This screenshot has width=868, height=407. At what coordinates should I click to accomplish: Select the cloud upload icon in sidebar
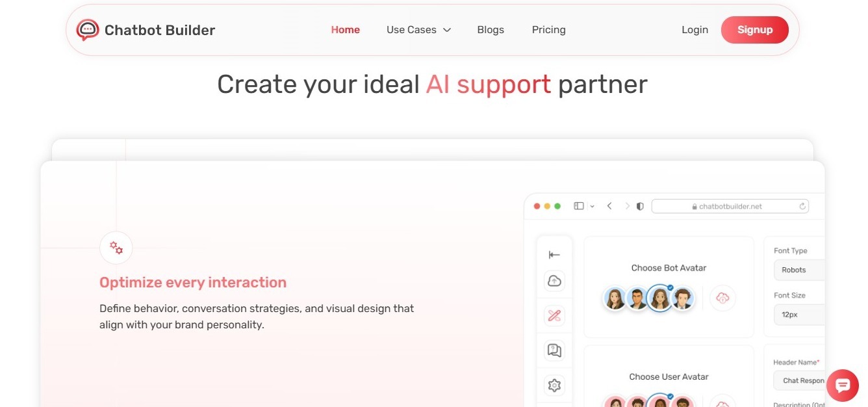click(x=554, y=281)
